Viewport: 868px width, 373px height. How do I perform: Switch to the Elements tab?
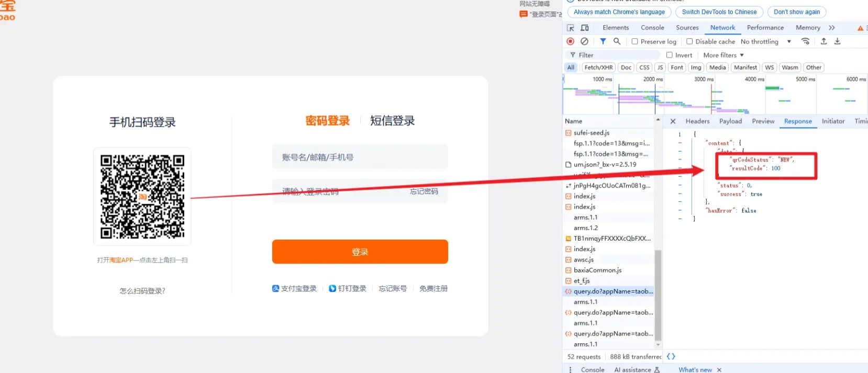[x=616, y=28]
